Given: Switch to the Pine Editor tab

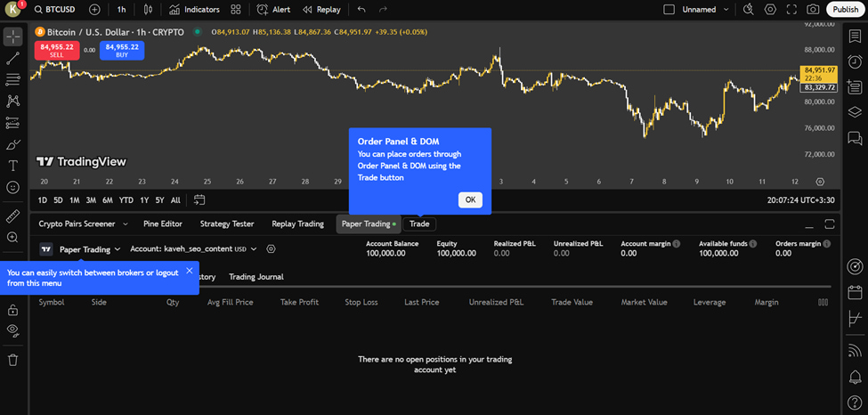Looking at the screenshot, I should 163,224.
